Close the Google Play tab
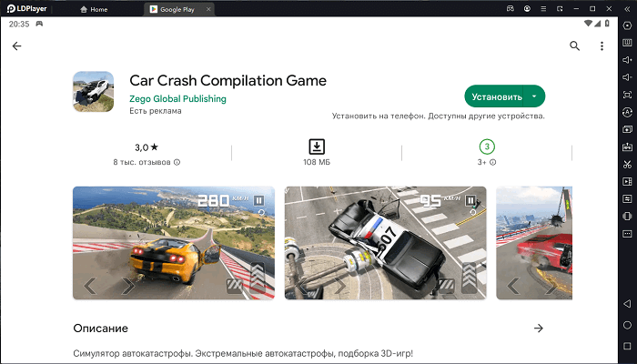 pyautogui.click(x=208, y=9)
